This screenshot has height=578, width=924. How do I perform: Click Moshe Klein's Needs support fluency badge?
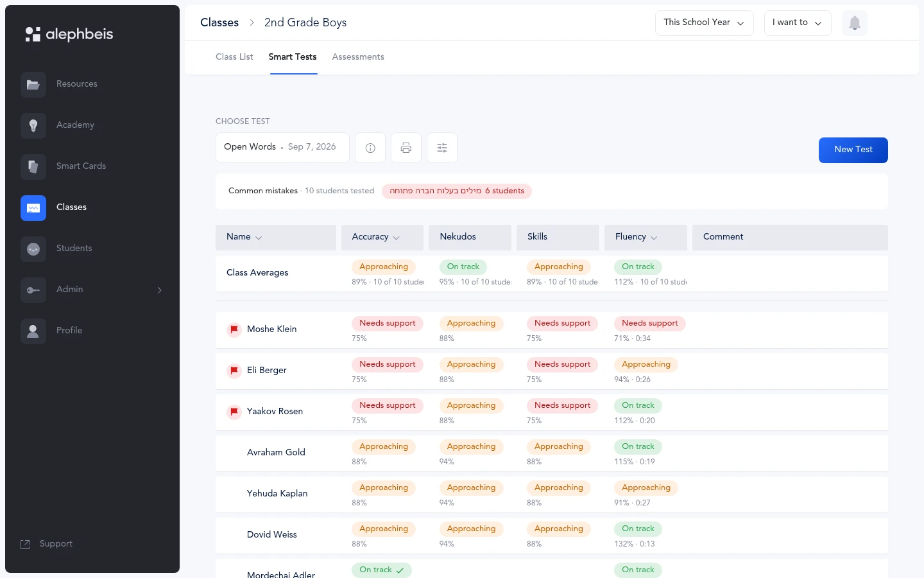tap(649, 324)
